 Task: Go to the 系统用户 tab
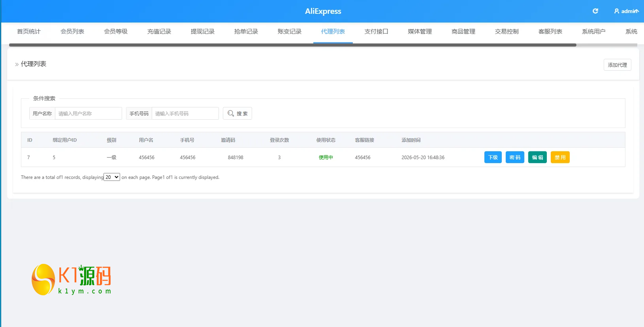[594, 32]
